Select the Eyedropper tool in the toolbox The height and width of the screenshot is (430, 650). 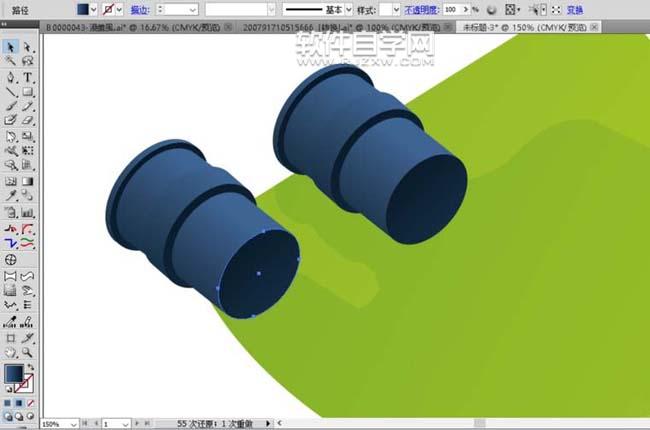11,195
